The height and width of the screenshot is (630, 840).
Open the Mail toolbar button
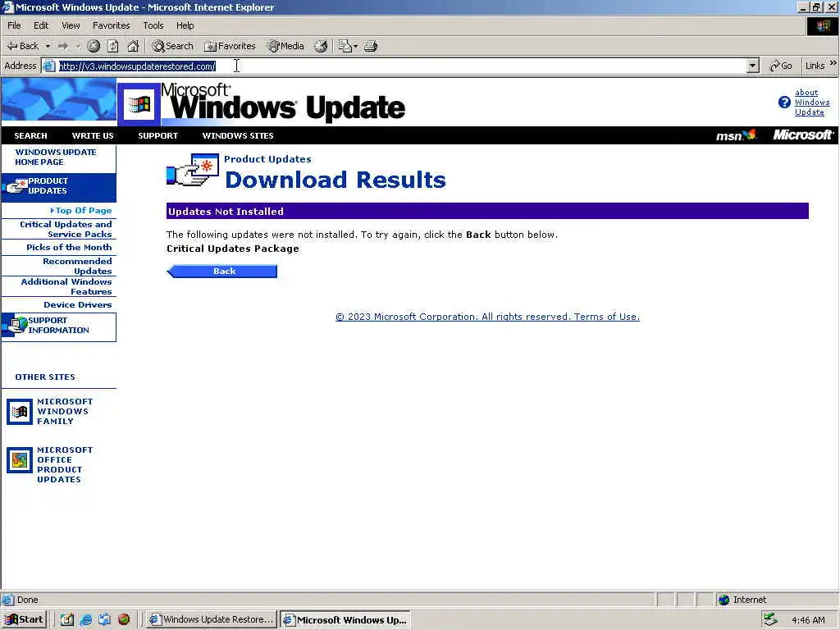(348, 46)
